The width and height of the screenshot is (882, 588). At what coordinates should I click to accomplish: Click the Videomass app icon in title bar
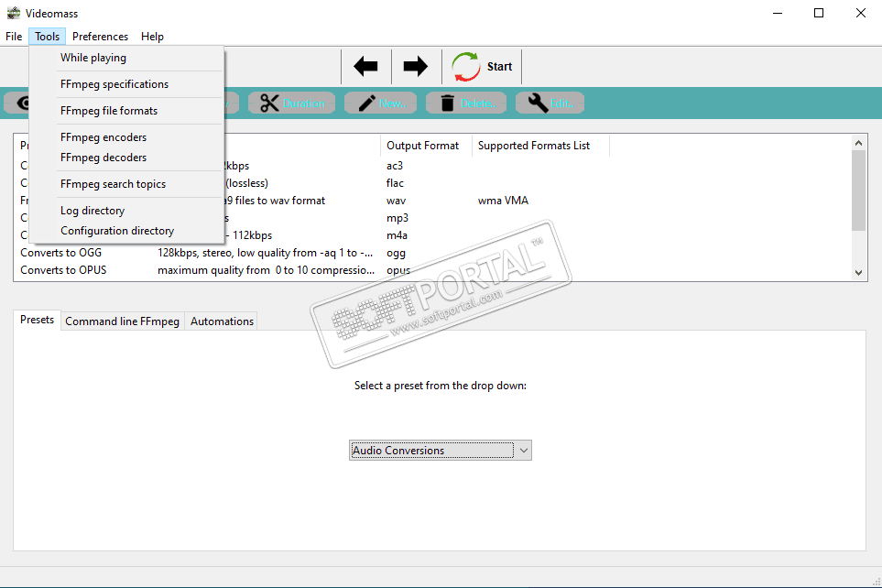[x=14, y=13]
